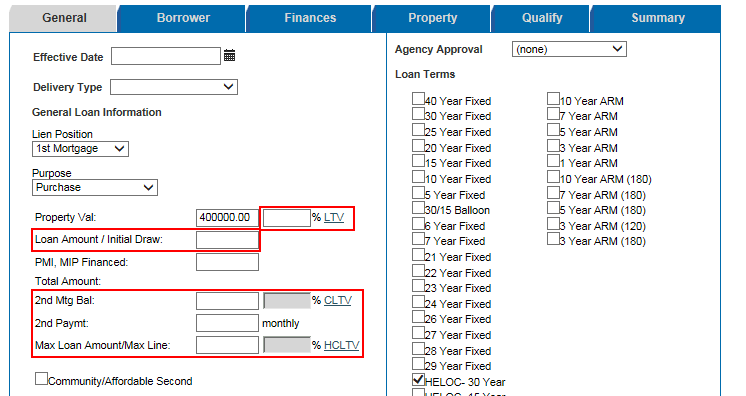Expand the Delivery Type dropdown
The height and width of the screenshot is (396, 746).
[x=174, y=87]
